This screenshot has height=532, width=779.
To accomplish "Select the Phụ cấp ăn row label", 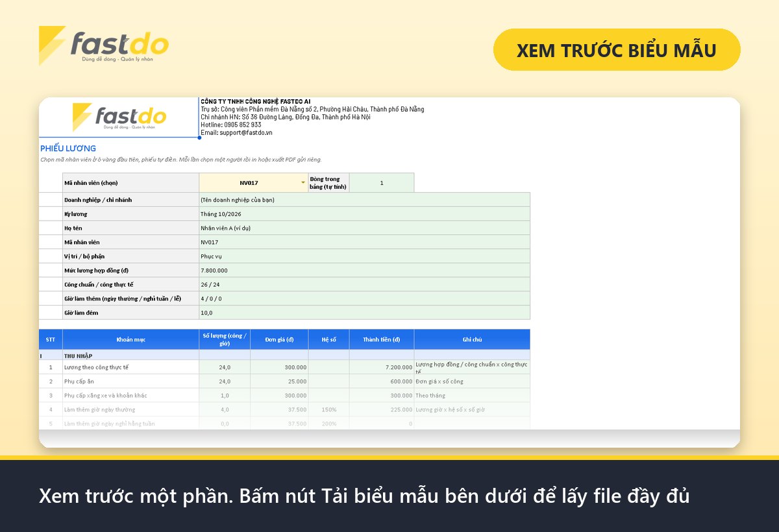I will pyautogui.click(x=130, y=381).
